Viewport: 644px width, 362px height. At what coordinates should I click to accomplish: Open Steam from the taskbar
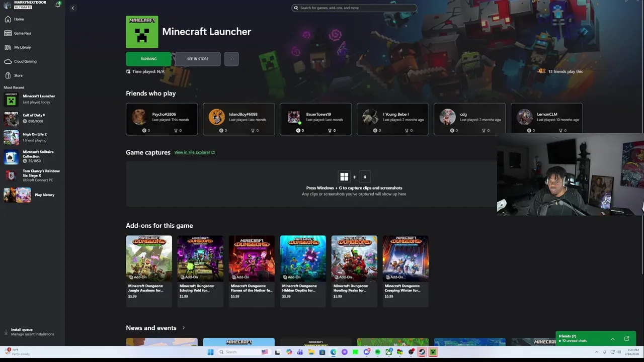422,352
